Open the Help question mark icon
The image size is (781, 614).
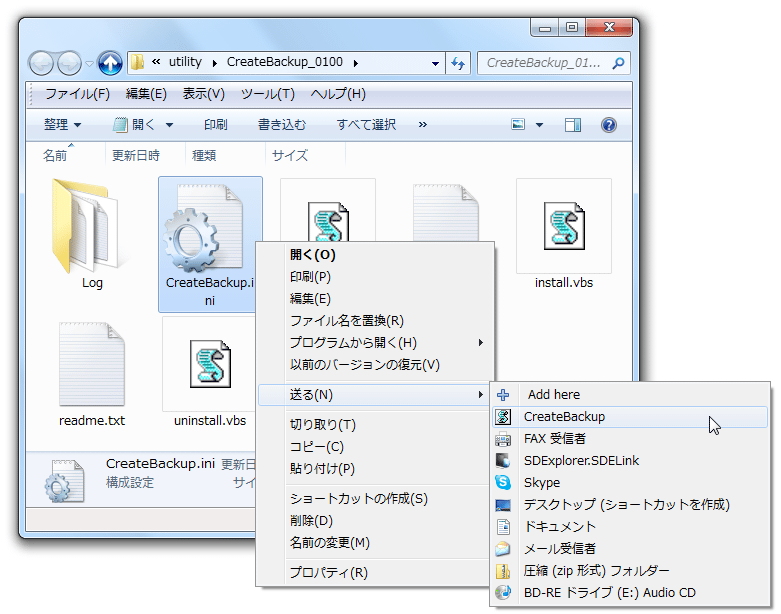[609, 124]
